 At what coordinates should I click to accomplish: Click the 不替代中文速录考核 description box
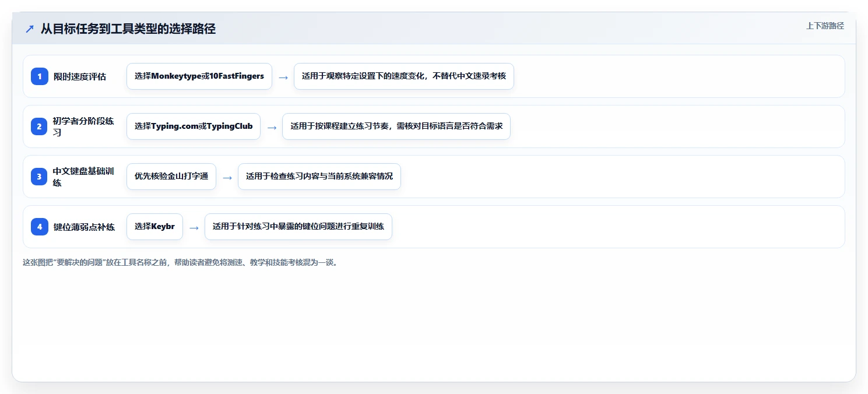click(x=404, y=76)
